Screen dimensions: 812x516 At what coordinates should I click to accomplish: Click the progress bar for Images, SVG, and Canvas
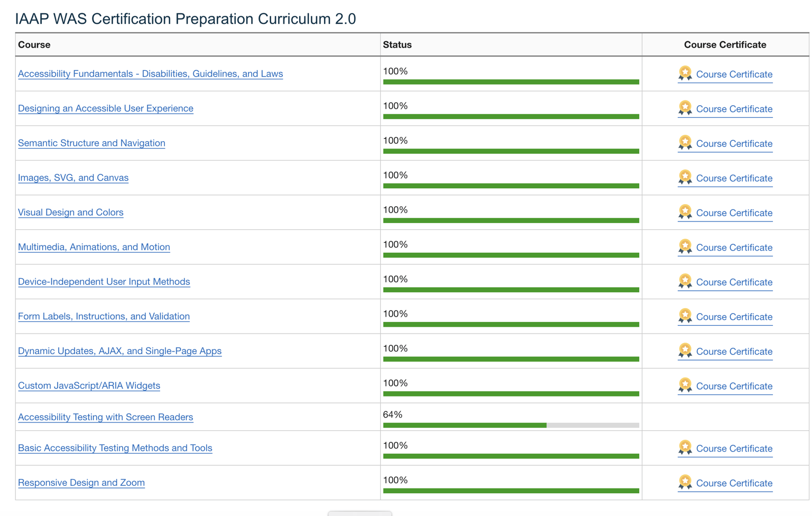[x=511, y=186]
